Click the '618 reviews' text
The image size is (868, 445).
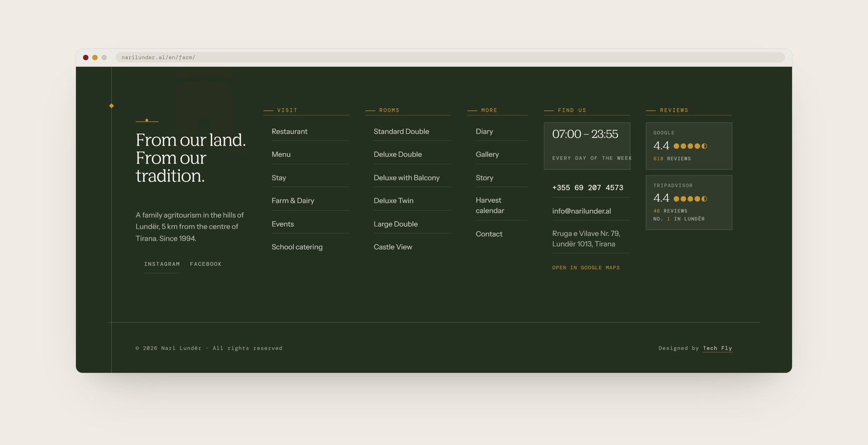click(x=672, y=158)
